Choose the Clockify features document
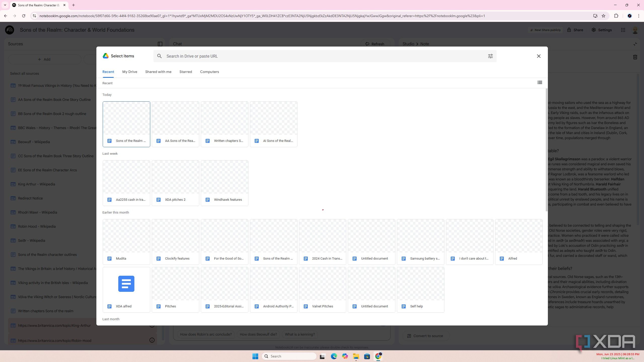644x362 pixels. coord(175,242)
